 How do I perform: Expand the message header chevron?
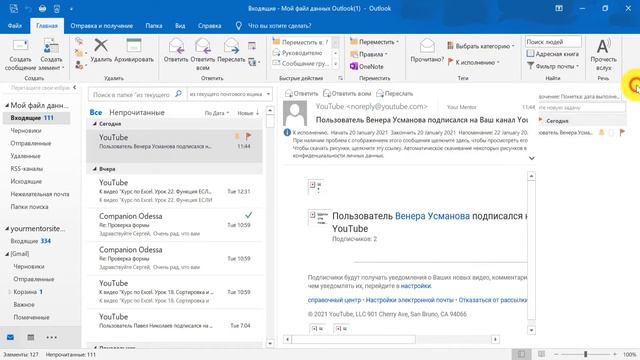point(531,158)
